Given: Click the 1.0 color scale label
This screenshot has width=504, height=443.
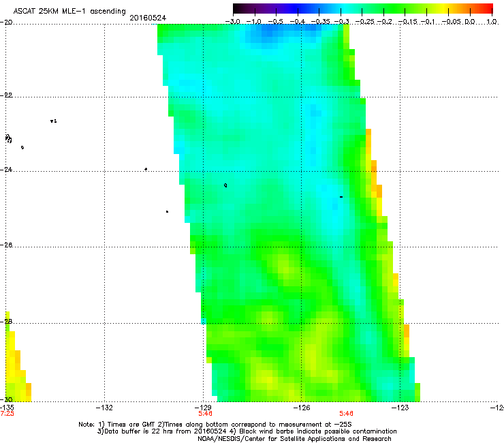Looking at the screenshot, I should pyautogui.click(x=492, y=22).
